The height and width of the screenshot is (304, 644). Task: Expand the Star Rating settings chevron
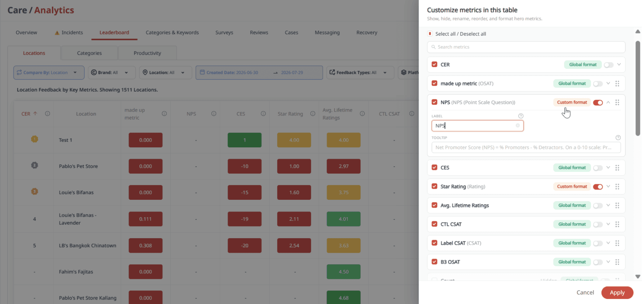click(608, 186)
